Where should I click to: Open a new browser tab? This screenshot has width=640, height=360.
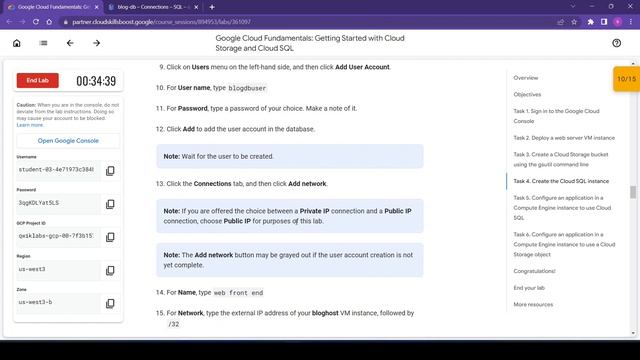[x=212, y=7]
